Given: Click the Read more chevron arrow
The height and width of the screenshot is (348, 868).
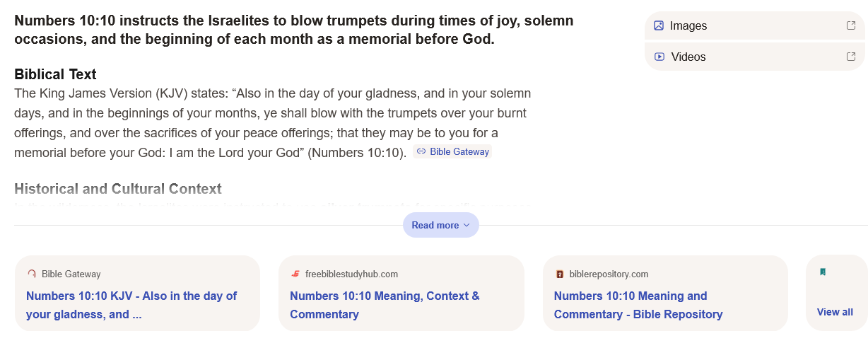Looking at the screenshot, I should [x=467, y=225].
